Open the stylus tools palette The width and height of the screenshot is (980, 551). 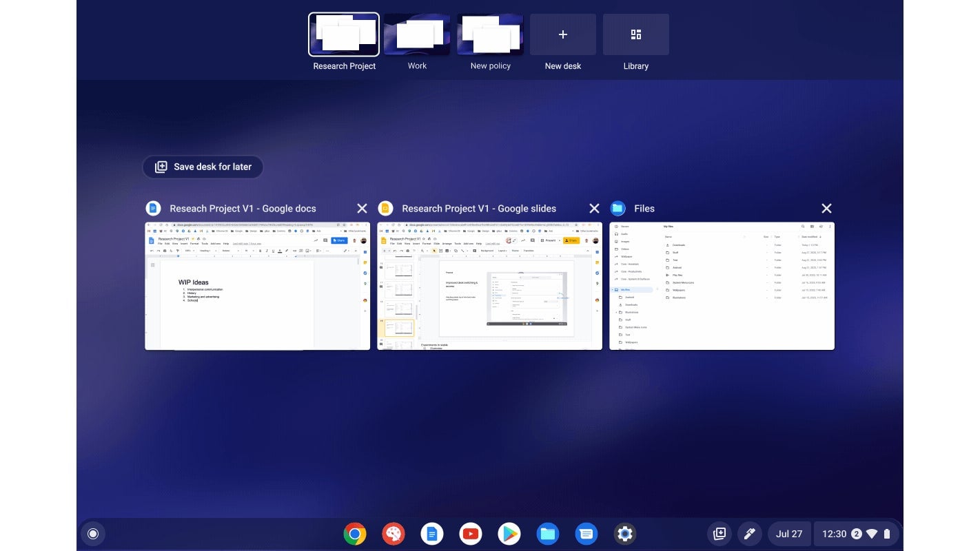click(x=749, y=533)
